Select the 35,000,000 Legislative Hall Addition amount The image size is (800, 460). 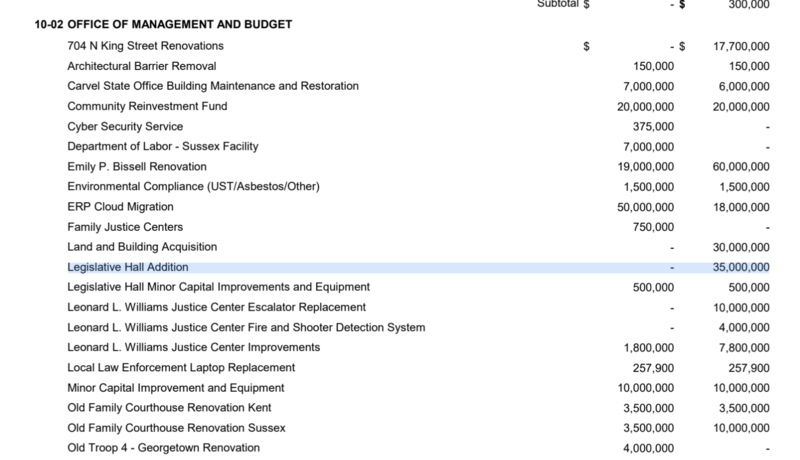click(741, 267)
